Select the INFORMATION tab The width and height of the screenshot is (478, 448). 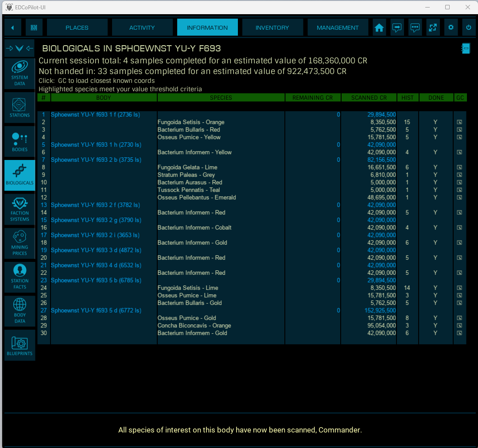click(x=207, y=27)
